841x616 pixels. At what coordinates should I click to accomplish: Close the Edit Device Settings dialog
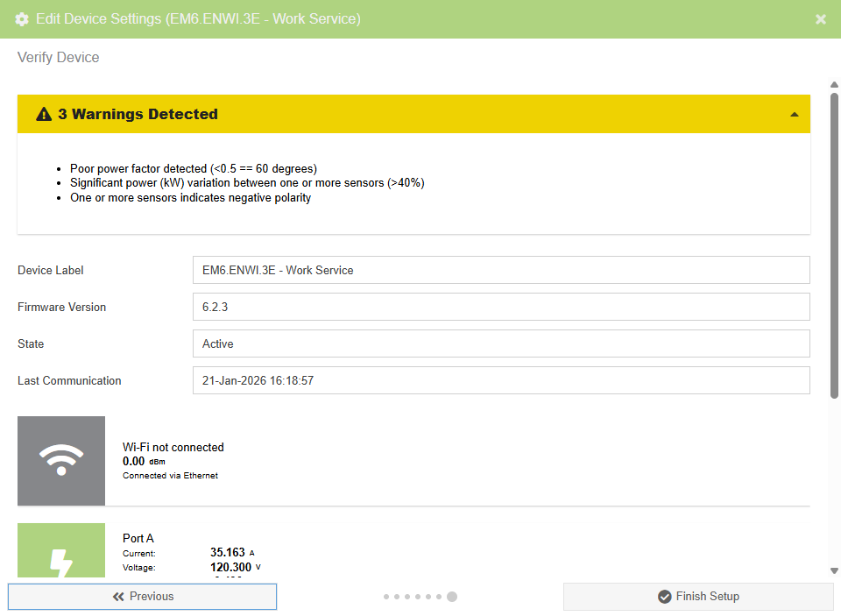tap(821, 19)
